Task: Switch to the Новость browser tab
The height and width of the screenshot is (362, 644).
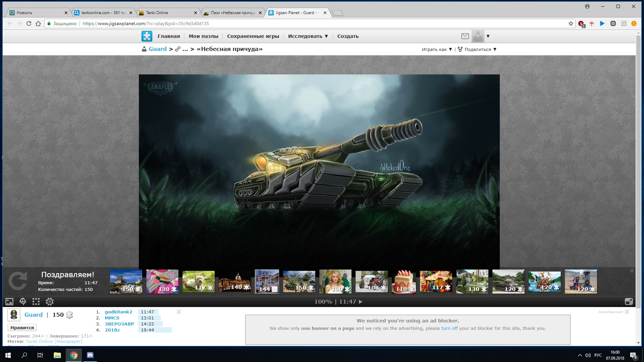Action: click(x=38, y=13)
